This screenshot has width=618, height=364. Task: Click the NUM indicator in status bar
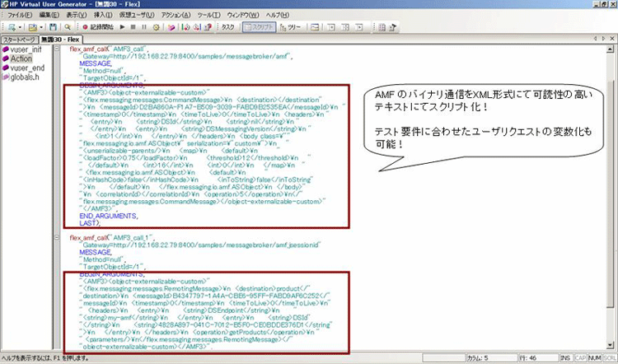pos(594,357)
